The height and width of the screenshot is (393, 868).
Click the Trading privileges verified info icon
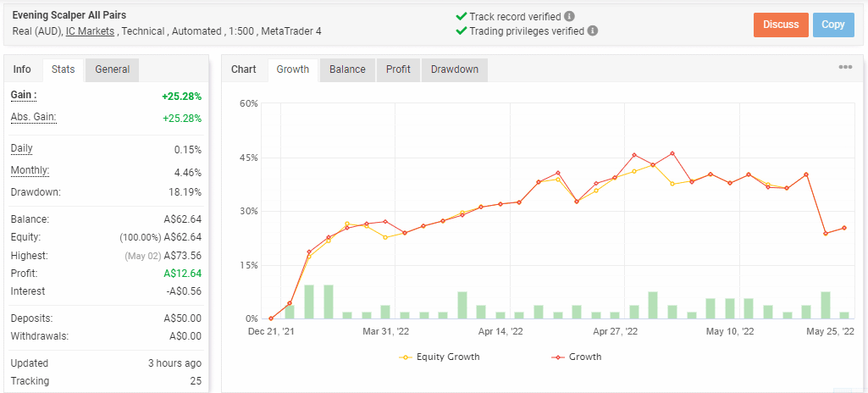pyautogui.click(x=593, y=30)
